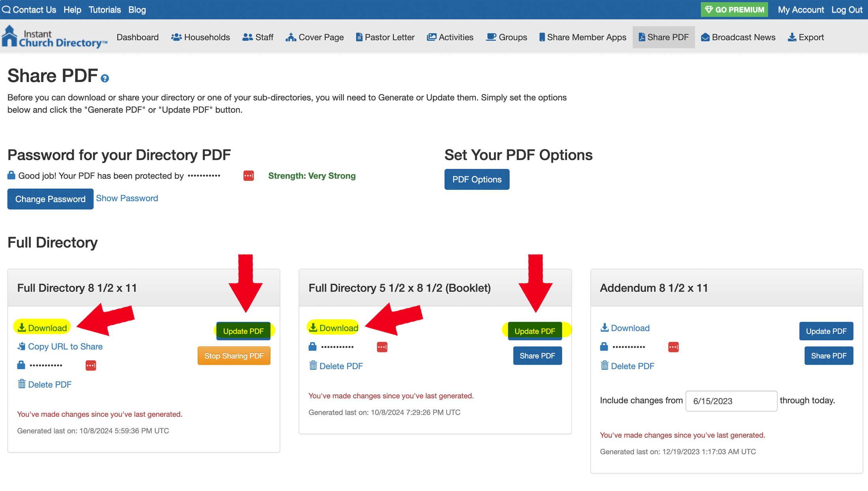Screen dimensions: 868x491
Task: Open the Dashboard page
Action: coord(138,37)
